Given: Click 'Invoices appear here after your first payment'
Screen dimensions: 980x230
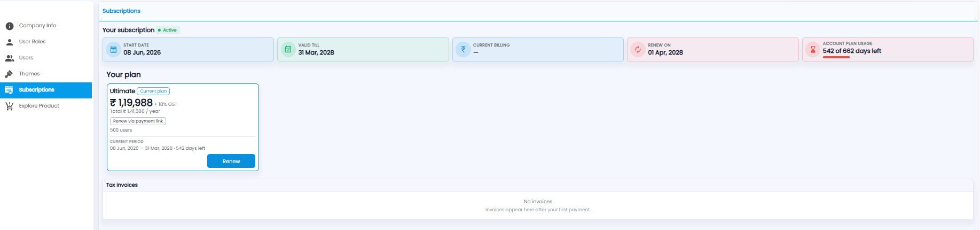Looking at the screenshot, I should [x=538, y=210].
